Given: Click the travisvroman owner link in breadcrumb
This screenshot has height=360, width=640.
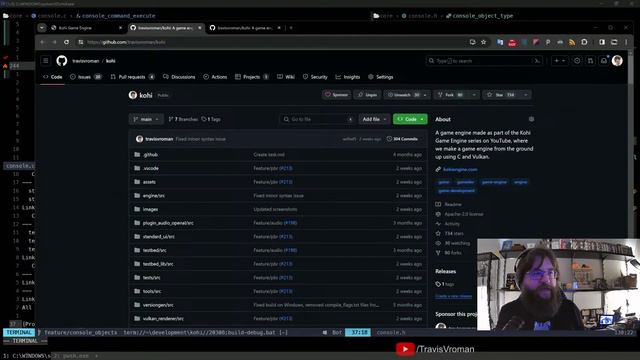Looking at the screenshot, I should [86, 61].
